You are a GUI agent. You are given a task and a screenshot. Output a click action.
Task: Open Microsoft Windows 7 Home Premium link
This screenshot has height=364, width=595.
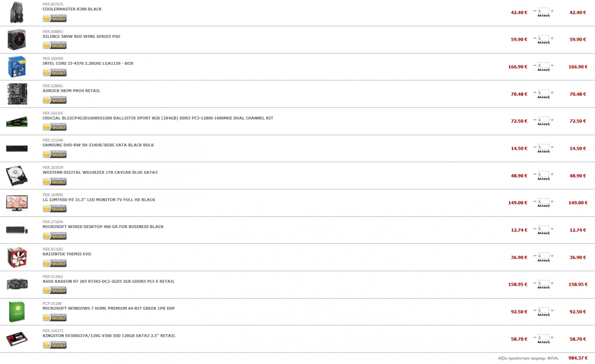pos(109,308)
